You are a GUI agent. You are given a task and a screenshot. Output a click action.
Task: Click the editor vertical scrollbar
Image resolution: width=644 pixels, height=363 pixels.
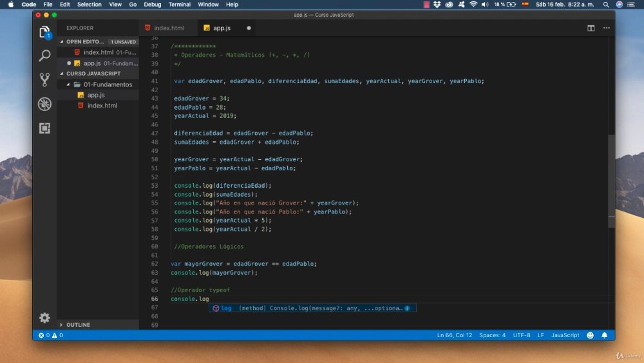612,181
